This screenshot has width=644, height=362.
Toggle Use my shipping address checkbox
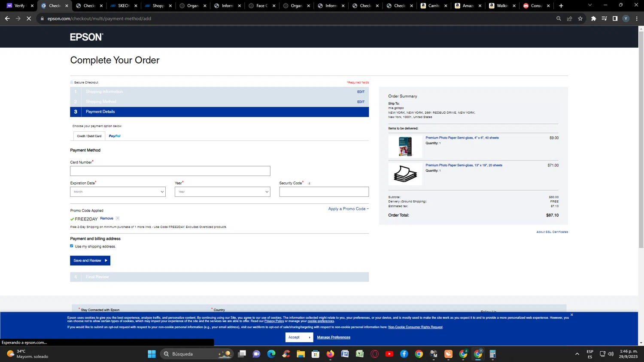[x=72, y=246]
